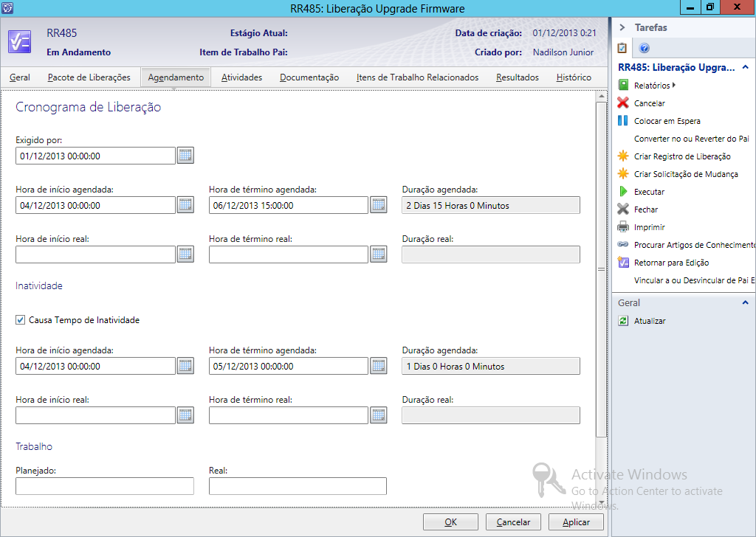Viewport: 756px width, 537px height.
Task: Click the scrollbar up arrow of the form
Action: coord(601,97)
